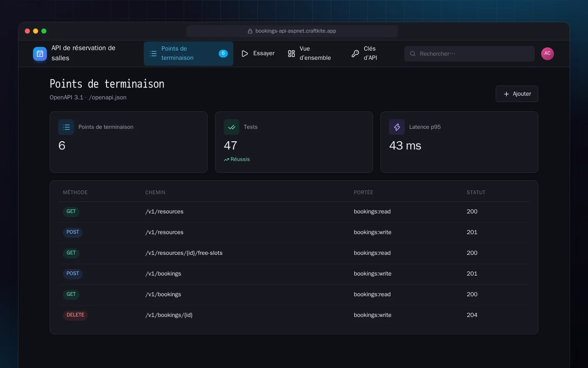Viewport: 588px width, 368px height.
Task: Click the API de réservation de salles title
Action: point(84,53)
